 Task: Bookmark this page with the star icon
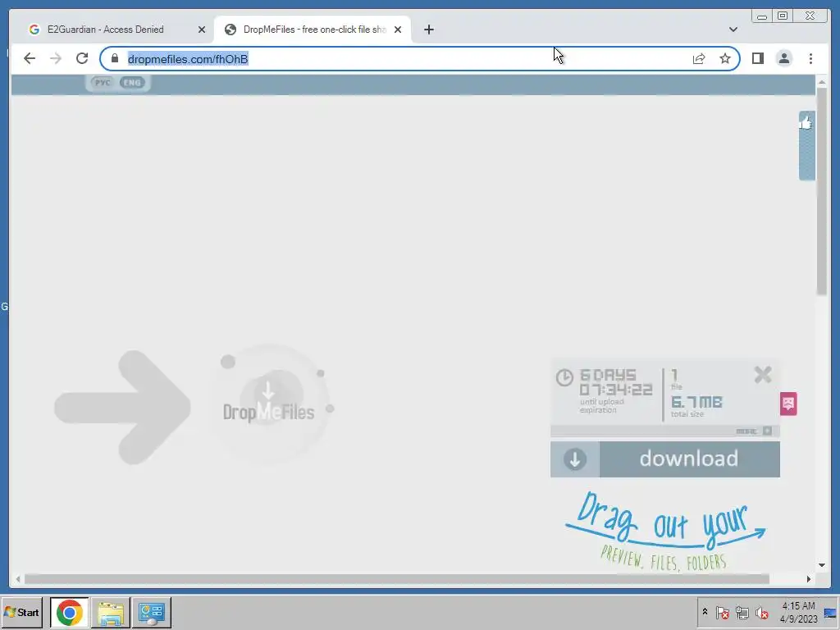click(x=725, y=58)
